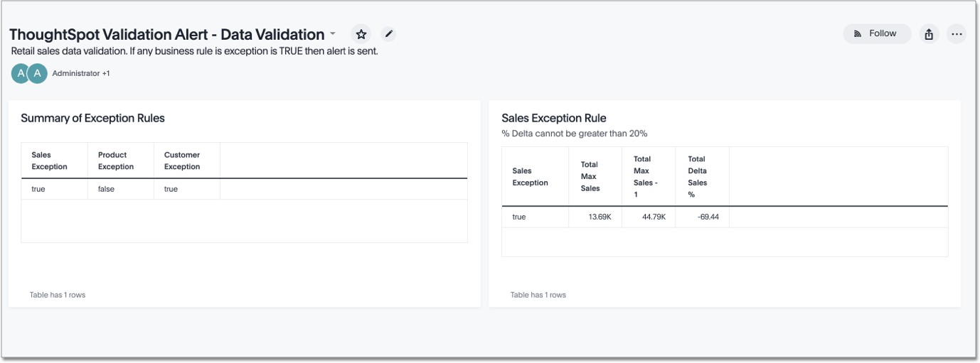Open Summary of Exception Rules visualization title
The width and height of the screenshot is (980, 363).
pyautogui.click(x=92, y=119)
